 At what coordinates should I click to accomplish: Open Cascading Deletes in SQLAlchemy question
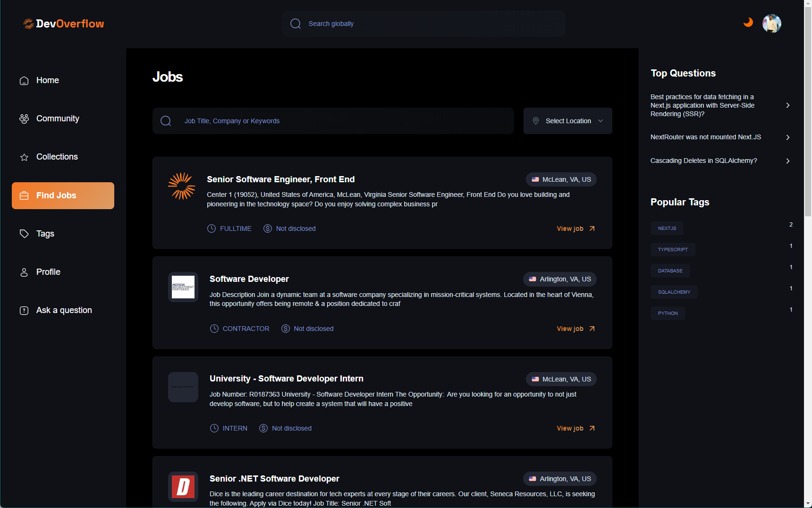(x=704, y=161)
